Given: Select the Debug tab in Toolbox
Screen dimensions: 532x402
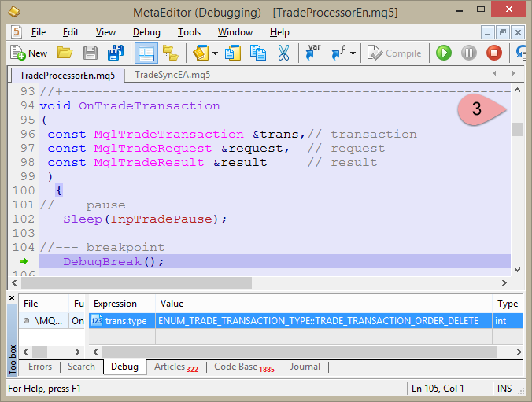Looking at the screenshot, I should 124,367.
